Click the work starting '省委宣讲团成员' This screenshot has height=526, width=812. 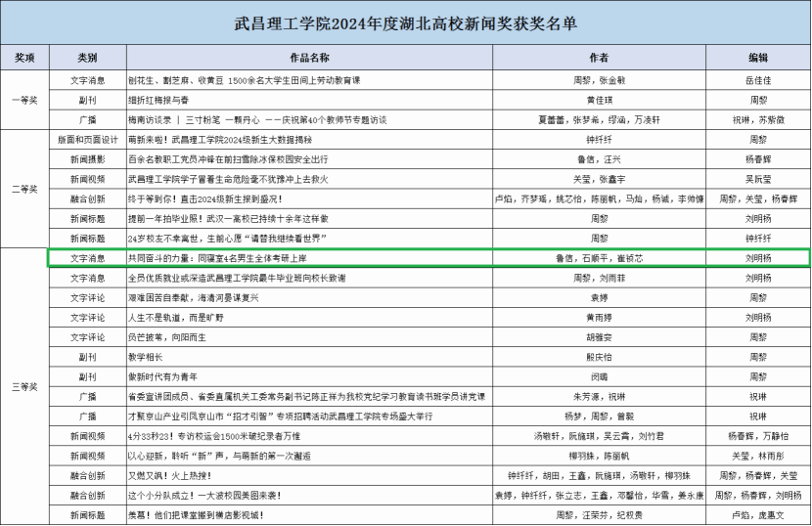pos(306,397)
